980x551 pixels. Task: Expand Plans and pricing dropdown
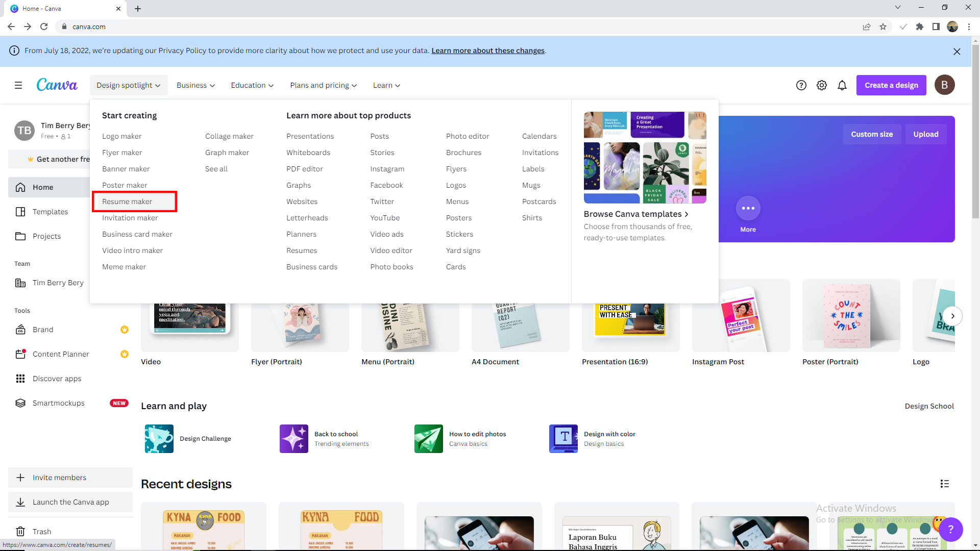[x=323, y=85]
